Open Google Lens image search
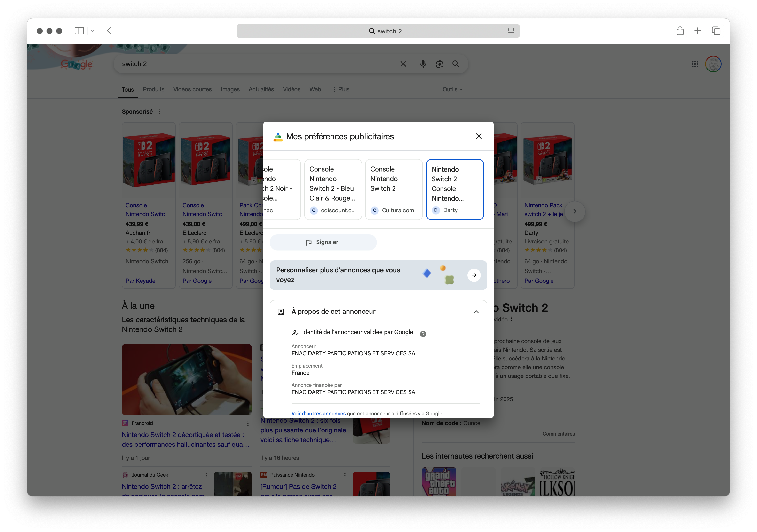 (440, 64)
